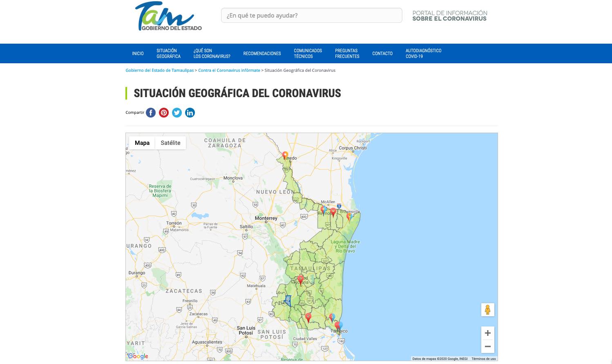The image size is (612, 364).
Task: Open Preguntas Frecuentes in navigation
Action: tap(347, 53)
